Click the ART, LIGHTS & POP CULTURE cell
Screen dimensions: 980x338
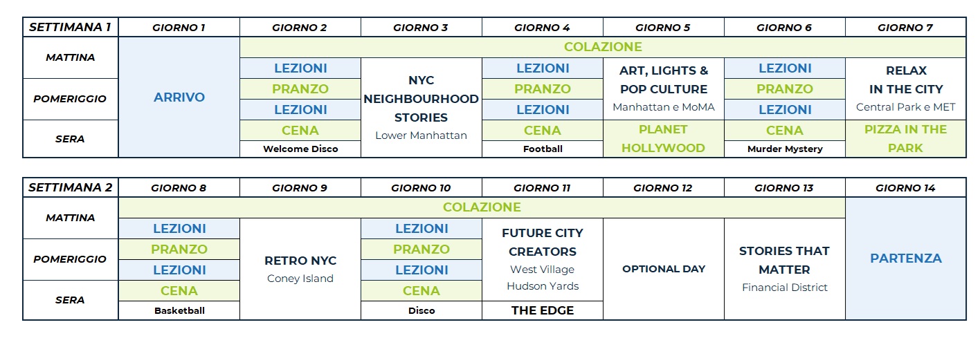pos(664,88)
